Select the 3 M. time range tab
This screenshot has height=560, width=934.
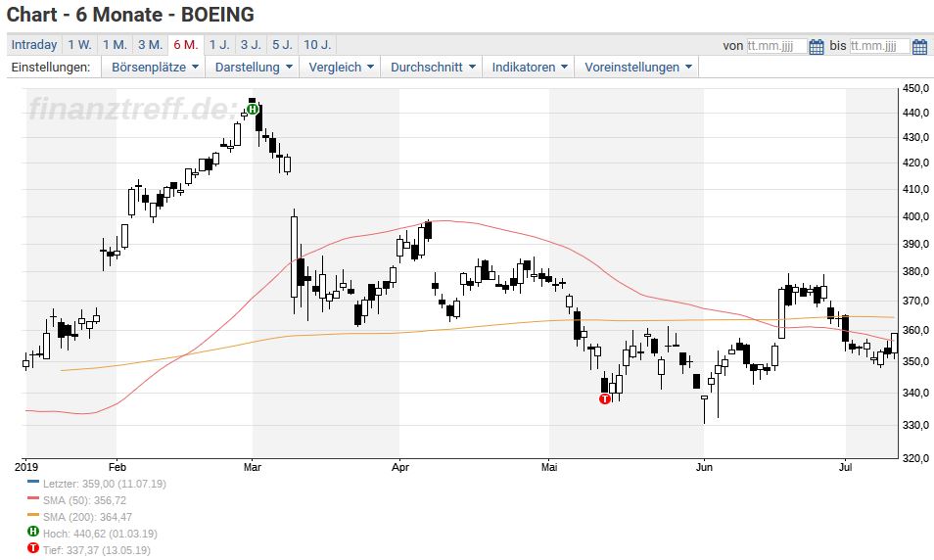click(150, 45)
